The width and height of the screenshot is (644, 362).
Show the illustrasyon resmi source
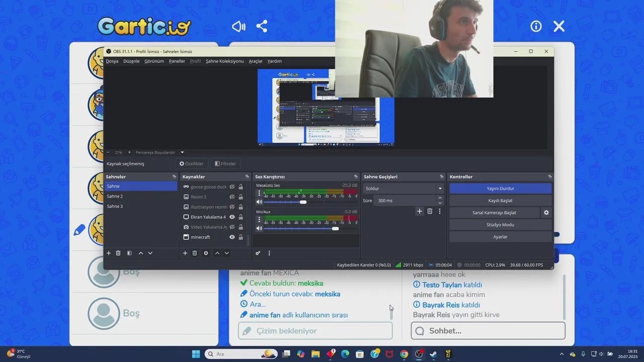[x=232, y=207]
